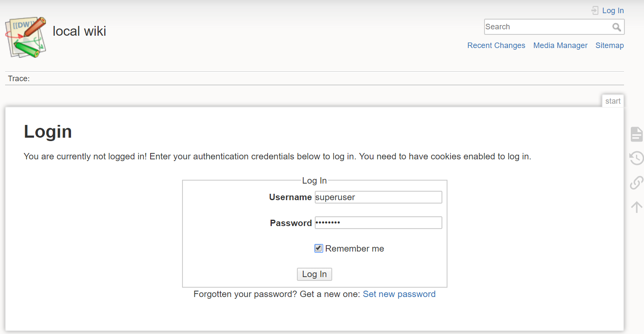Image resolution: width=644 pixels, height=334 pixels.
Task: Click the "local wiki" site title
Action: coord(79,31)
